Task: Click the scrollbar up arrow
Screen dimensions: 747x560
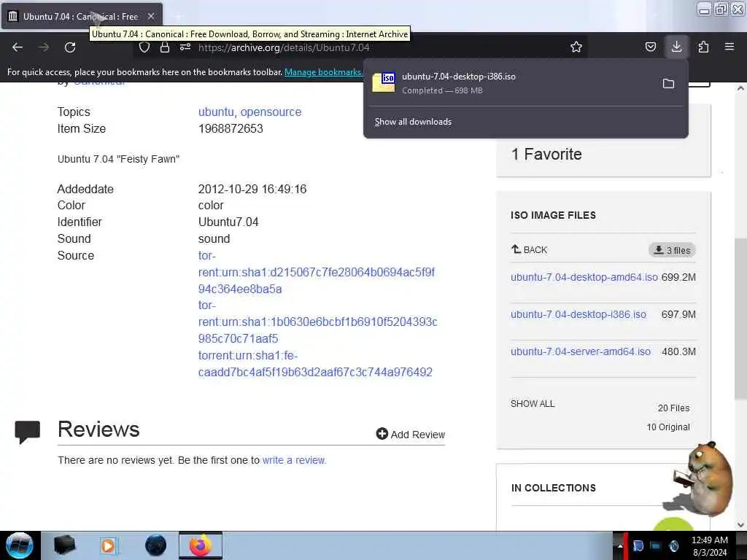Action: point(741,88)
